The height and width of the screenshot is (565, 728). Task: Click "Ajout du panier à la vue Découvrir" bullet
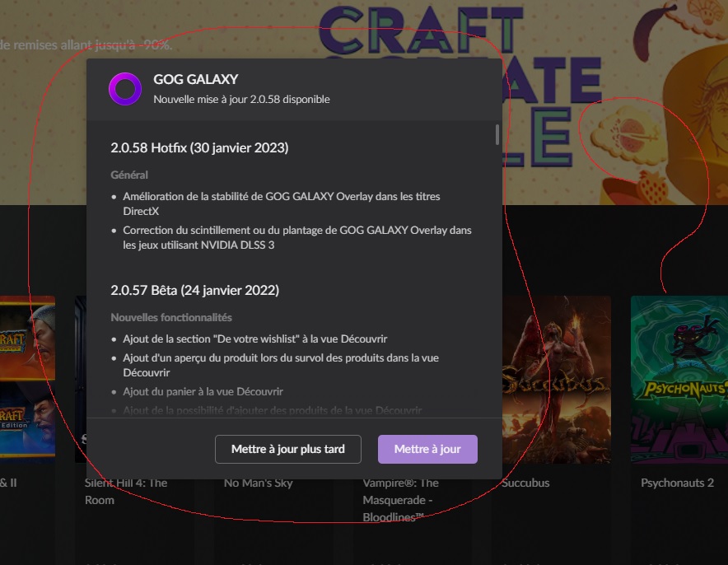coord(203,391)
